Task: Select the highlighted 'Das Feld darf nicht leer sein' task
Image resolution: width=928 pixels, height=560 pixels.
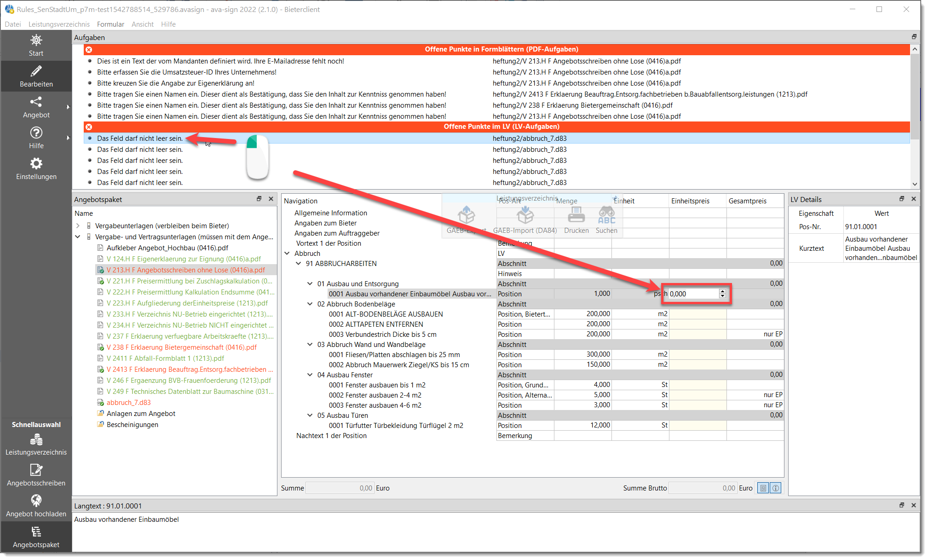Action: (497, 139)
